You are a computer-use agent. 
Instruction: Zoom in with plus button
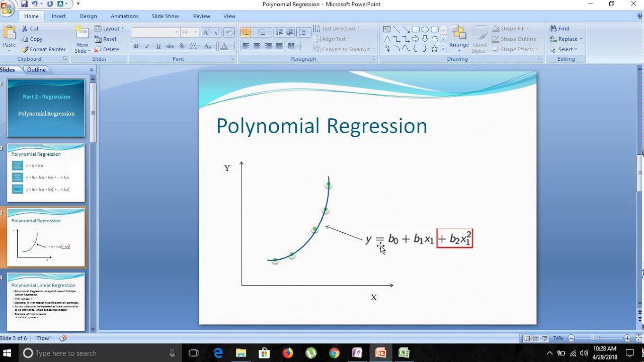(627, 338)
